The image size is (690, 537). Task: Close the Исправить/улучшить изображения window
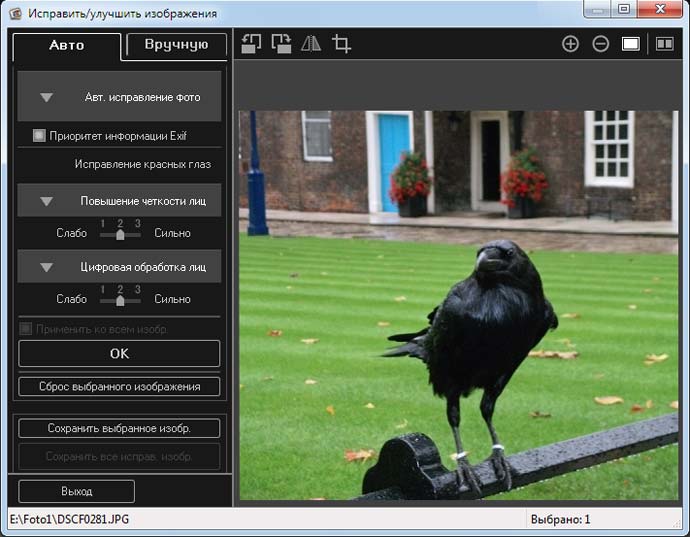point(660,9)
